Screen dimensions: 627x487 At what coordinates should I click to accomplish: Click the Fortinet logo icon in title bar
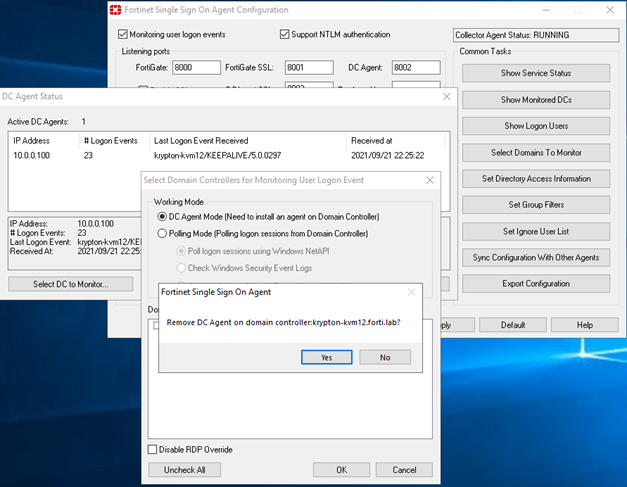pos(116,10)
